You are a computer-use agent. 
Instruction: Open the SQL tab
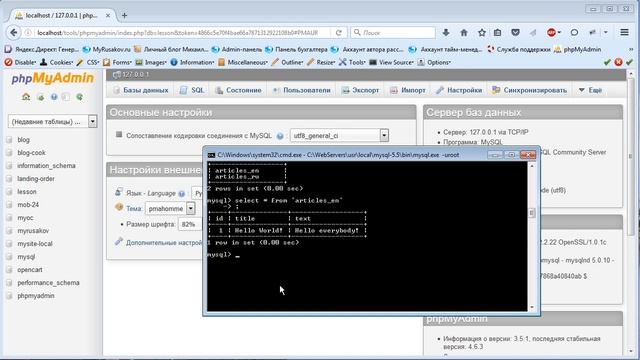pos(192,90)
